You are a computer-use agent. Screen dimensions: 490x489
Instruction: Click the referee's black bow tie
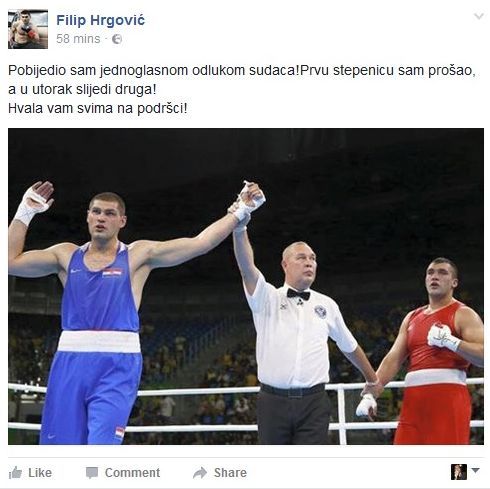(x=298, y=294)
